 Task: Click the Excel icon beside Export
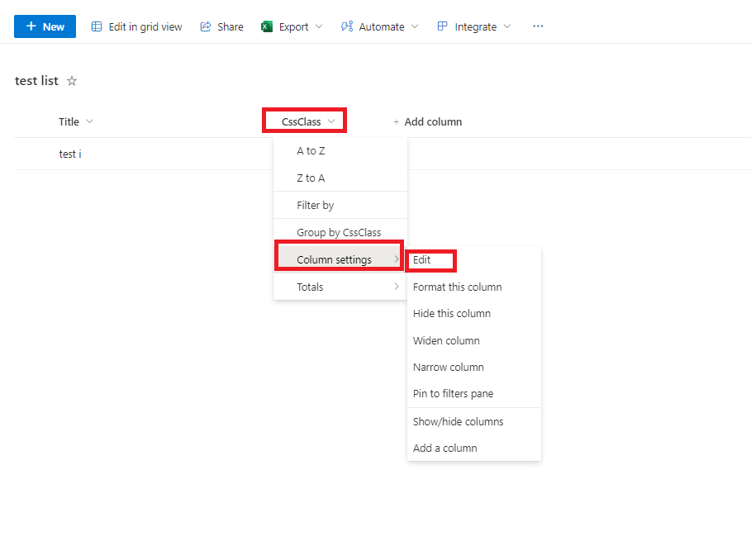point(267,26)
